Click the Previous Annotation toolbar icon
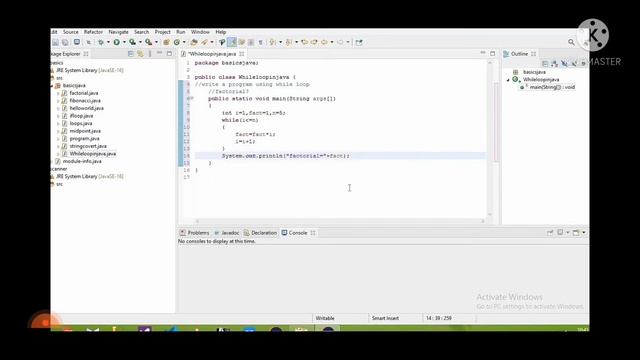Viewport: 640px width, 360px height. 289,42
